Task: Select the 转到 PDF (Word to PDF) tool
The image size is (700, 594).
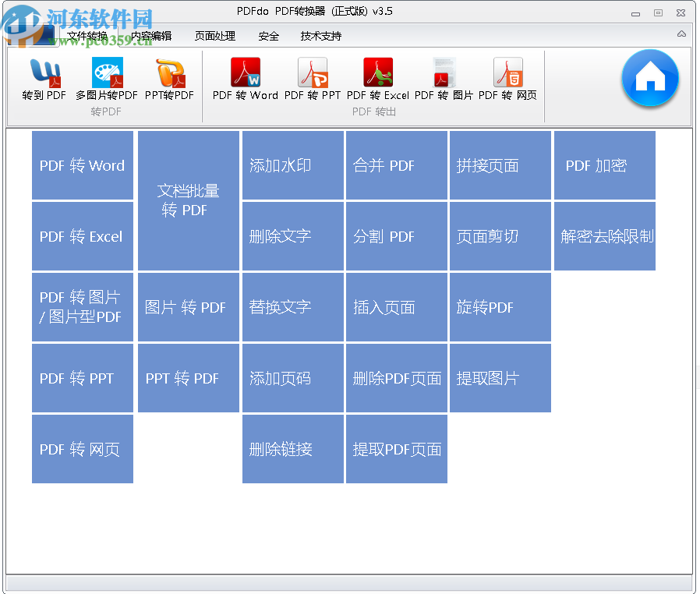Action: (43, 80)
